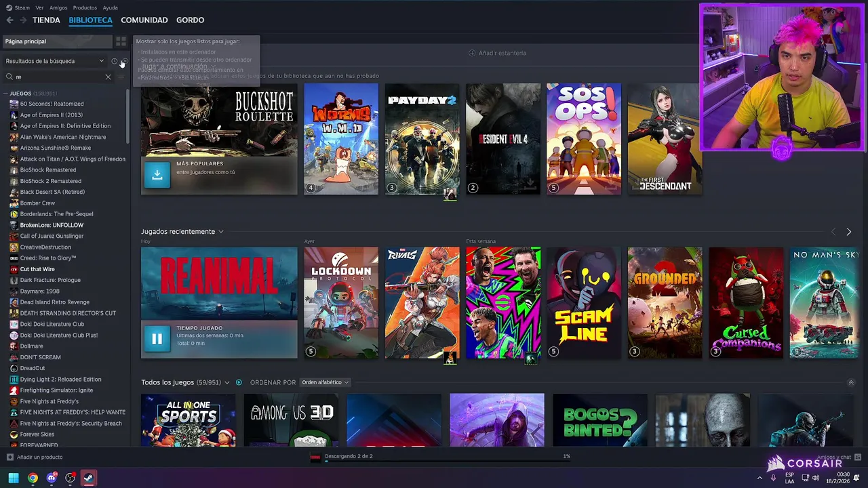Open advanced filters icon beside search box

(x=121, y=77)
